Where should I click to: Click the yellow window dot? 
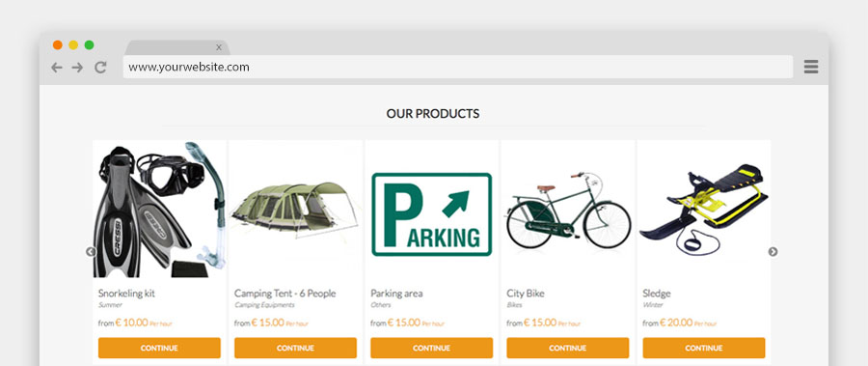click(73, 45)
